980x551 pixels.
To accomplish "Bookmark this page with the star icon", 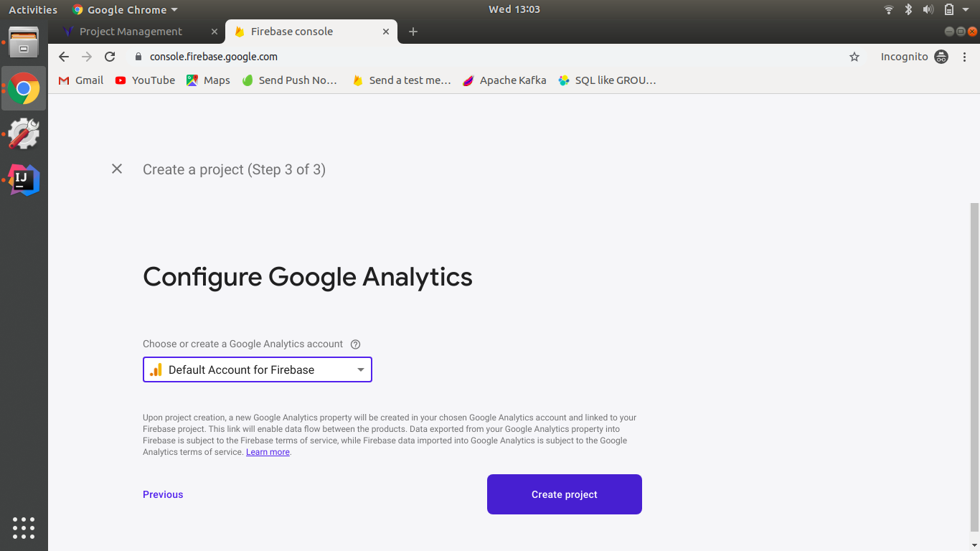I will tap(854, 57).
